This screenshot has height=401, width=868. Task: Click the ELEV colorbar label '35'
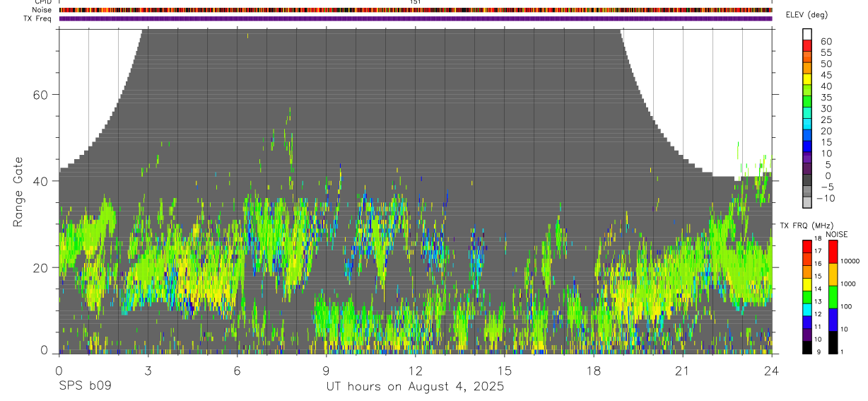click(x=826, y=98)
